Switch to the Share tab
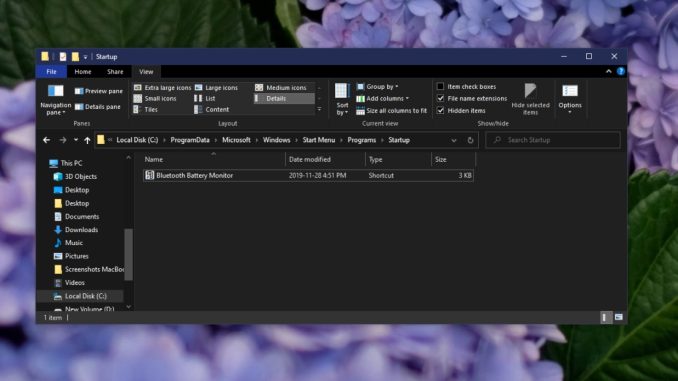The image size is (678, 381). pos(115,72)
